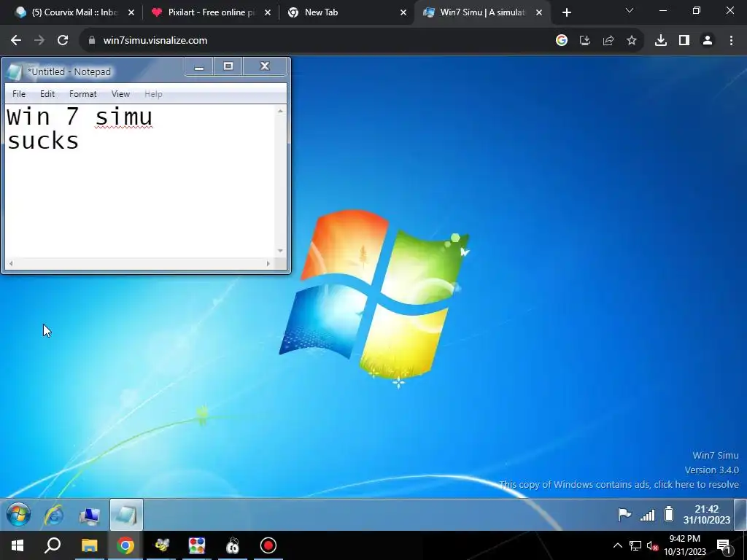Expand hidden tray icons chevron
Screen dimensions: 747x560
tap(617, 545)
